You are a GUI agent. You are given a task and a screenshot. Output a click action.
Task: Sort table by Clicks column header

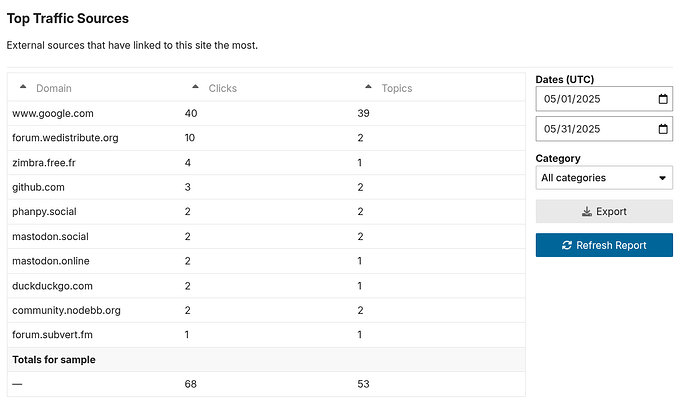223,88
